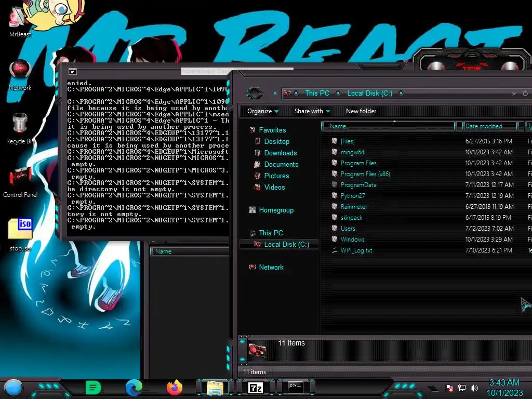Open the Recycle Bin desktop icon
Viewport: 532px width, 399px height.
coord(20,129)
